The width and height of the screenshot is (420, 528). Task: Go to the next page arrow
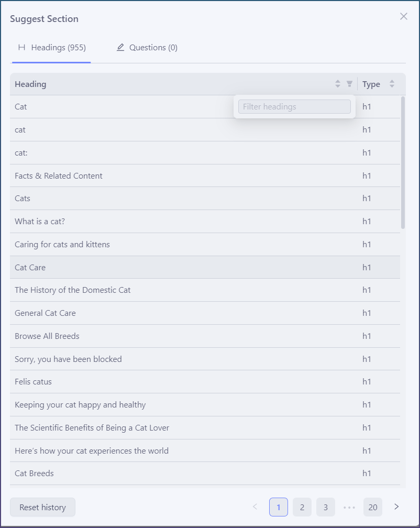coord(396,507)
